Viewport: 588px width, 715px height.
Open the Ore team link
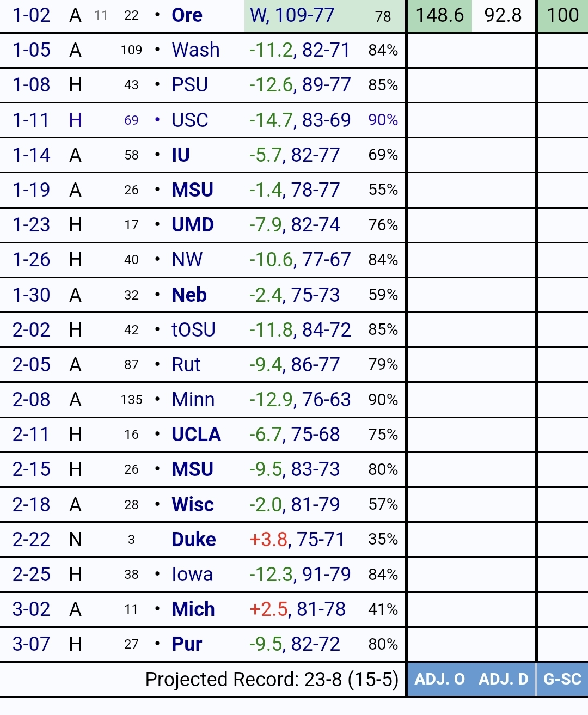tap(187, 15)
